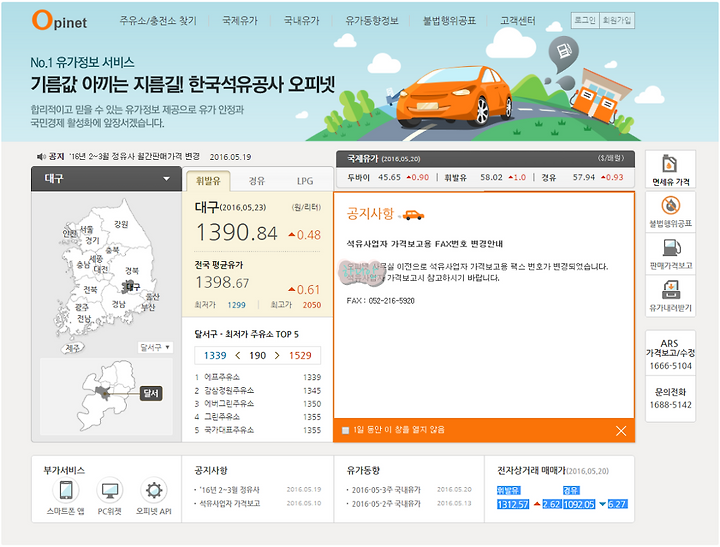Switch to the LPG tab
The image size is (720, 547).
click(x=305, y=181)
